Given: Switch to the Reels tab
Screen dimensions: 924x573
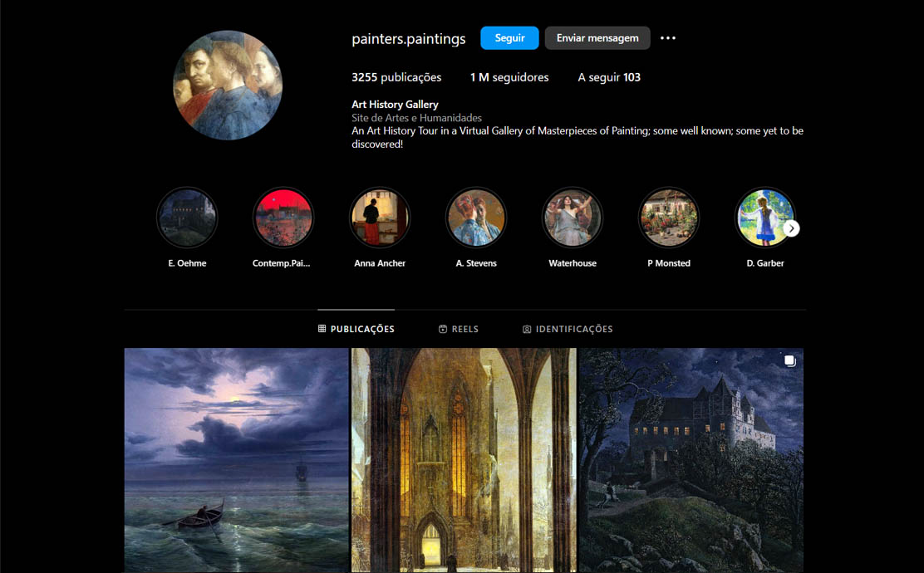Looking at the screenshot, I should pyautogui.click(x=459, y=329).
